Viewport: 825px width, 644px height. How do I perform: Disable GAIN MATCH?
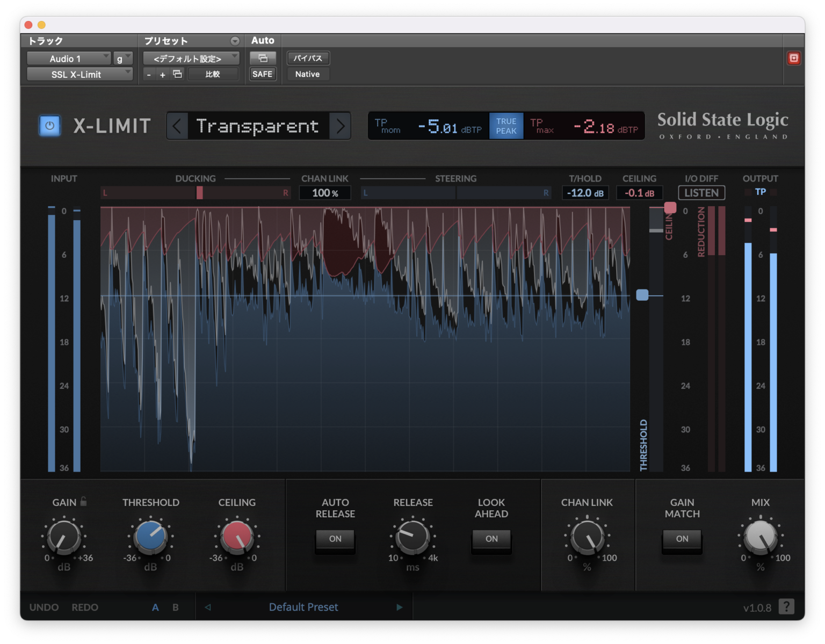[681, 539]
